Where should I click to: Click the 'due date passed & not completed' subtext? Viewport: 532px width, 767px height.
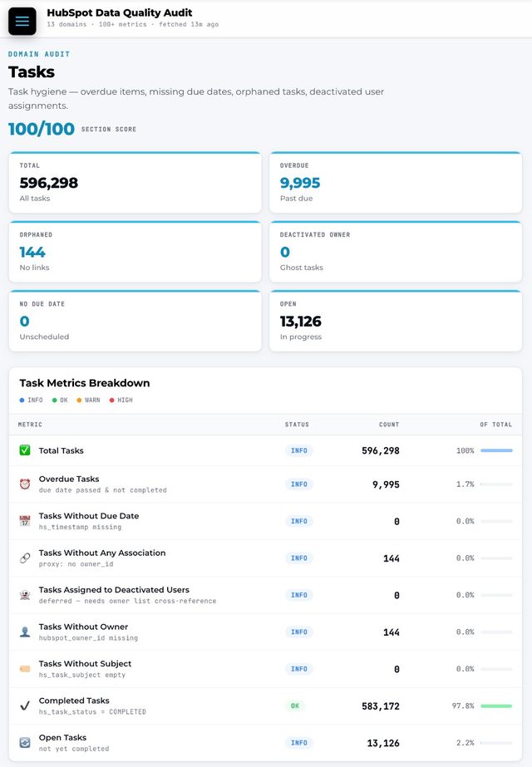(x=103, y=490)
